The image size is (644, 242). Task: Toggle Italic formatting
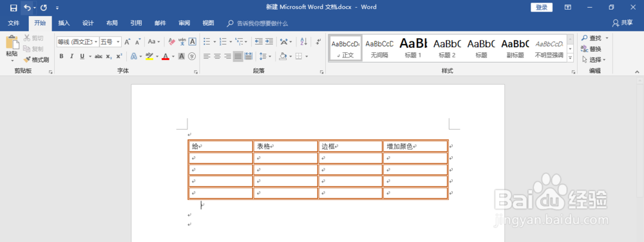71,56
